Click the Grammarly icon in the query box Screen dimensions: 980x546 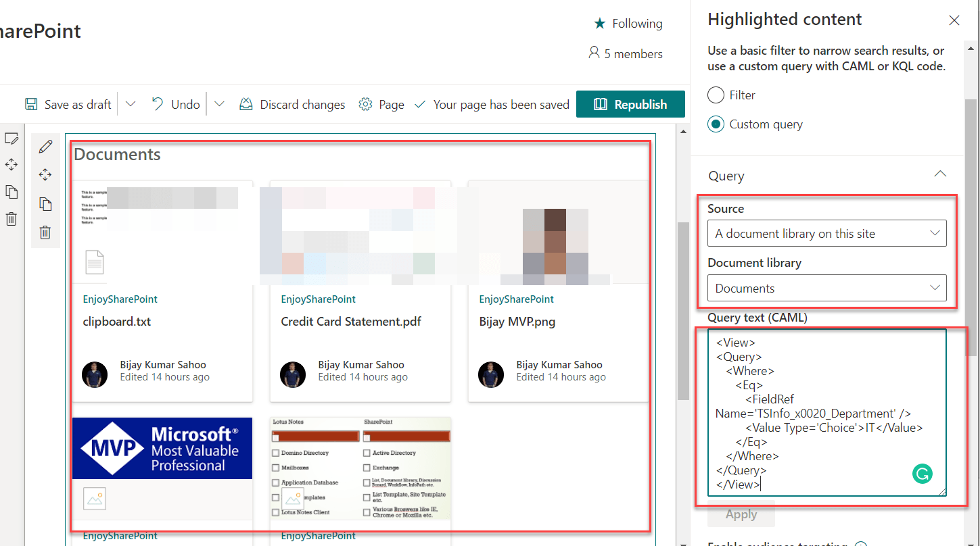tap(923, 474)
